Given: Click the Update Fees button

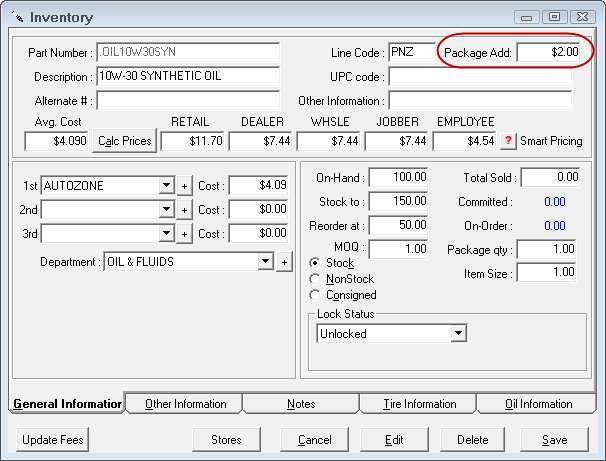Looking at the screenshot, I should coord(53,440).
